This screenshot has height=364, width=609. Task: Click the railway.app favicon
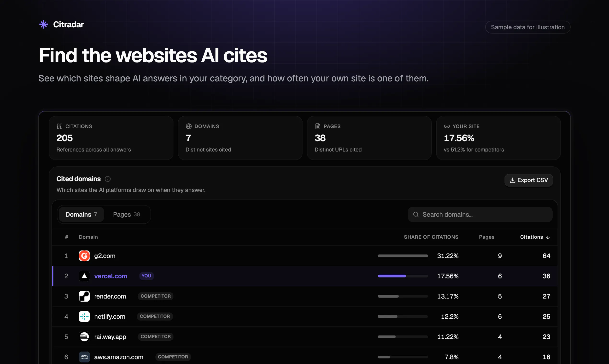tap(84, 337)
